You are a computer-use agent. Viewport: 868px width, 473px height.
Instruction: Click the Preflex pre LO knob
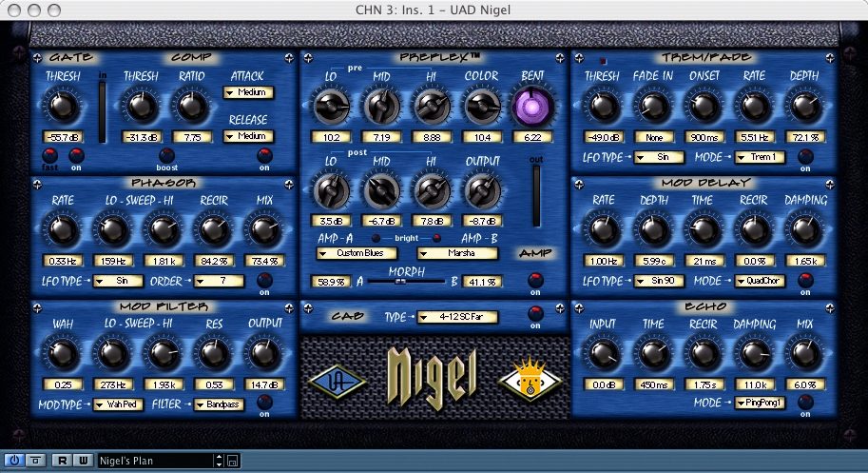point(331,107)
